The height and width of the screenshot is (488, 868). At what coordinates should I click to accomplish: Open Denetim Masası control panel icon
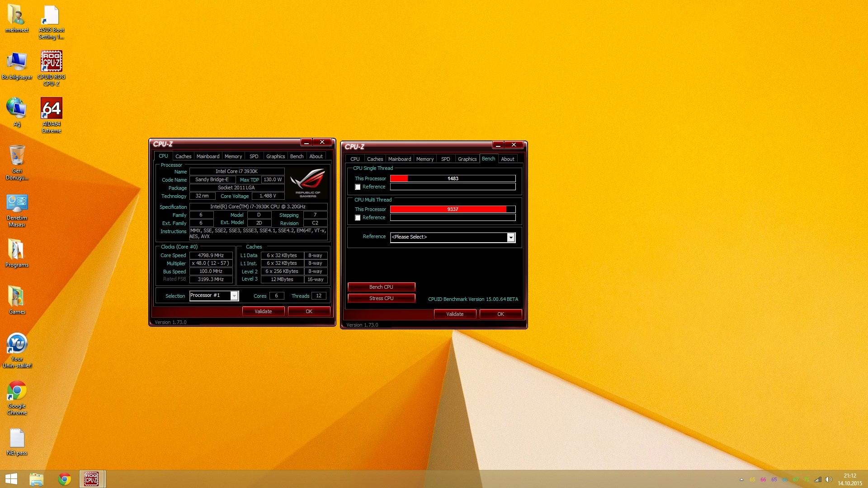17,210
